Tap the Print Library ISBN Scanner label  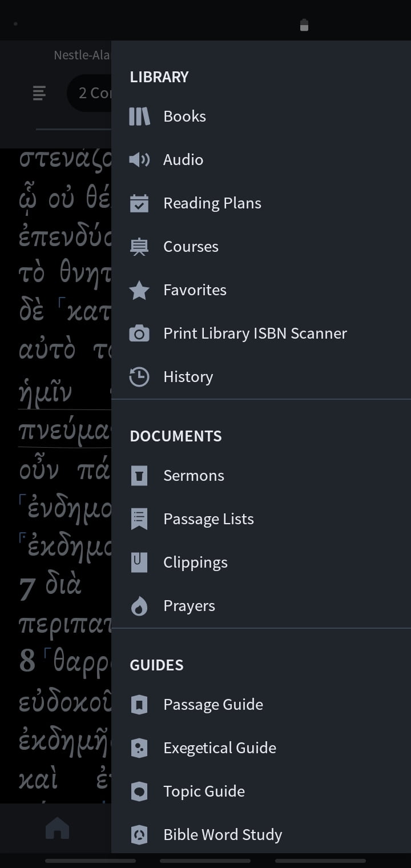click(255, 333)
